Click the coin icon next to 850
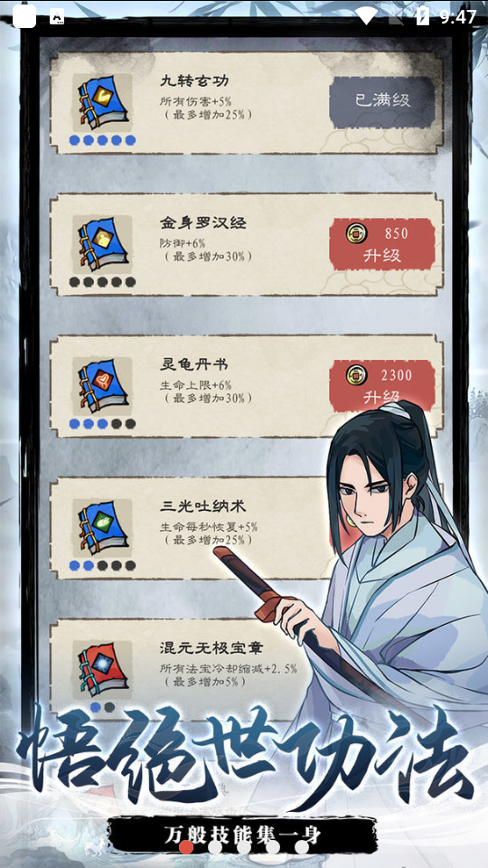 pos(355,233)
